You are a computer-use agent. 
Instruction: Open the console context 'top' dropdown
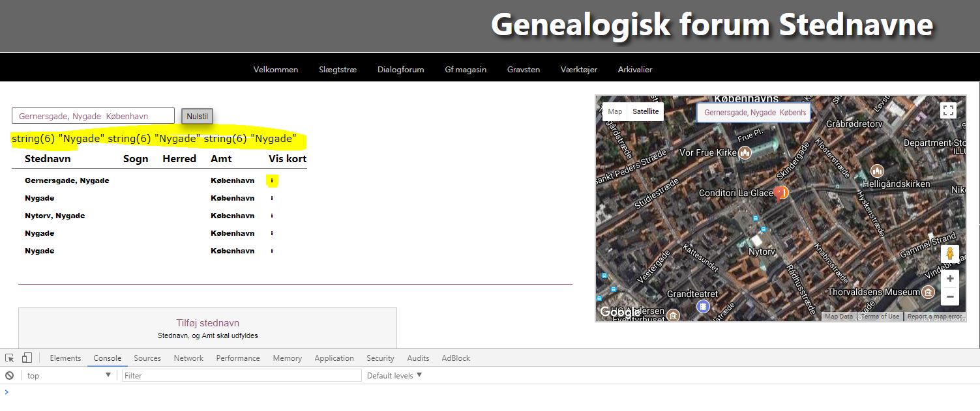coord(68,376)
